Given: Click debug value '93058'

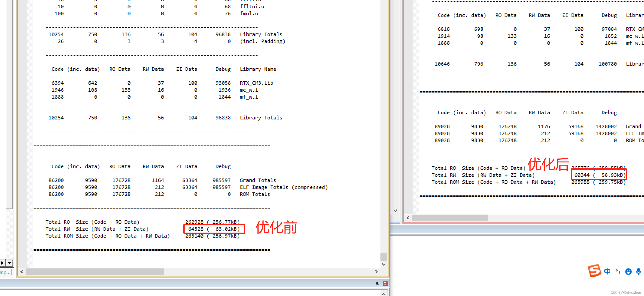Looking at the screenshot, I should coord(223,83).
